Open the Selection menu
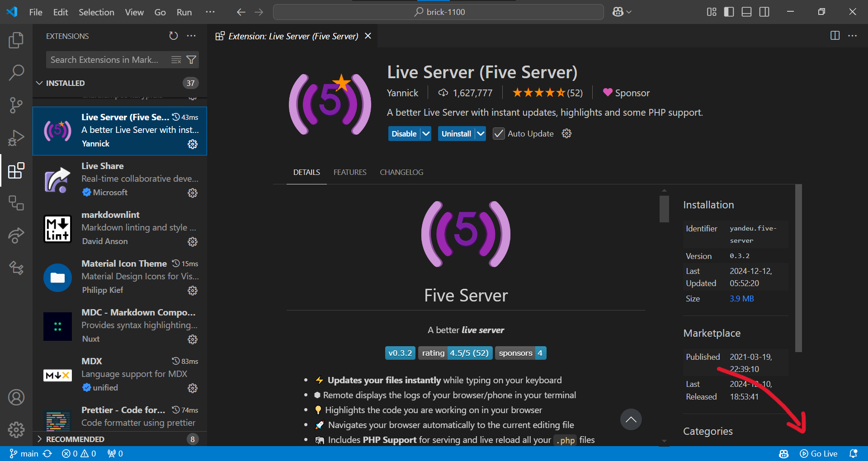The image size is (868, 461). tap(96, 12)
